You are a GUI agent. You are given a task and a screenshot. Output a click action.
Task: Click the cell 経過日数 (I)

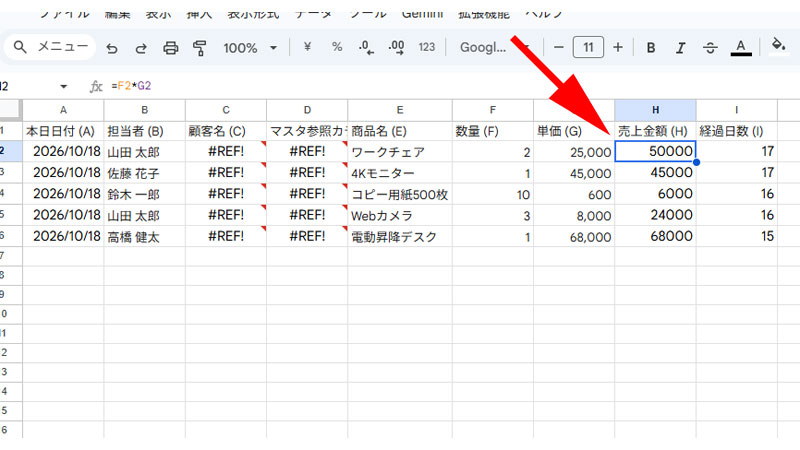pyautogui.click(x=737, y=131)
